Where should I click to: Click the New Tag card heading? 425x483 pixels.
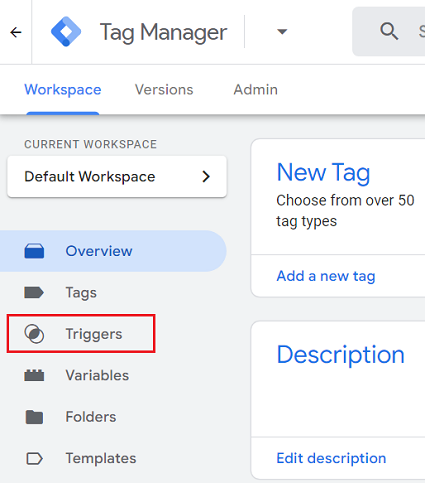(x=323, y=173)
